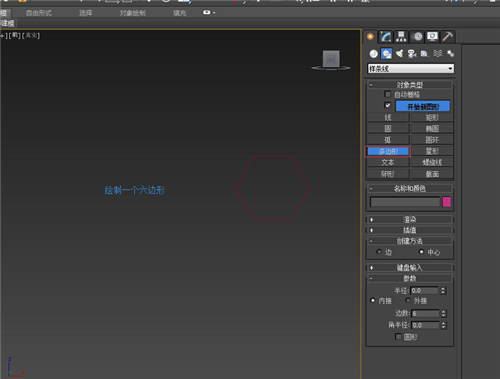
Task: Select the Space Warps category icon
Action: coord(438,53)
